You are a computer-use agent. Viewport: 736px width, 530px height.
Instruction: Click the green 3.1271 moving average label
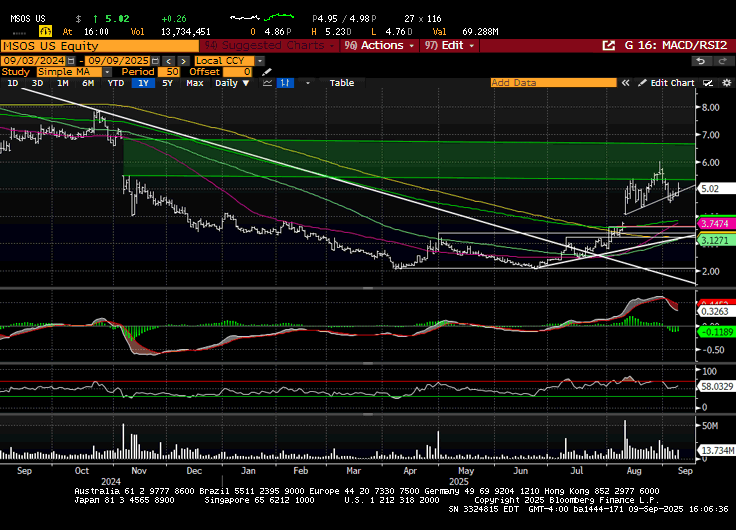[715, 240]
